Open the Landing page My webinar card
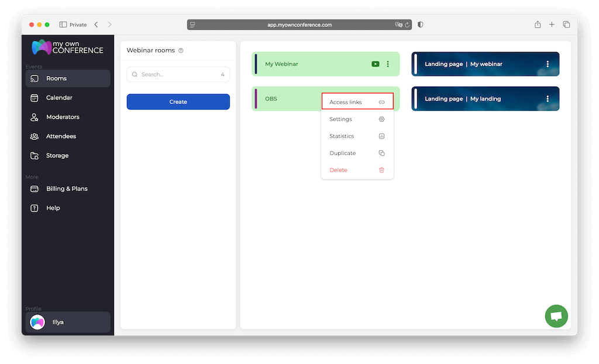599x364 pixels. point(485,64)
